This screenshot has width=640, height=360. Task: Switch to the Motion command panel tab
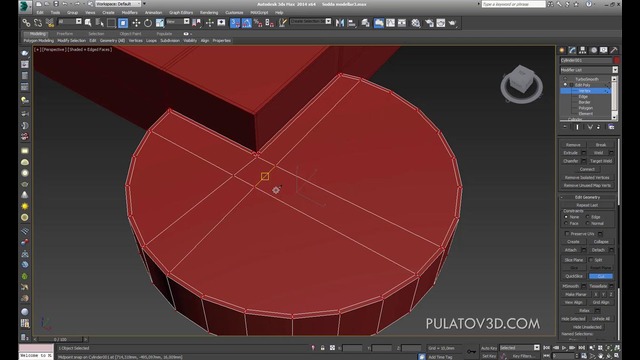pos(593,50)
